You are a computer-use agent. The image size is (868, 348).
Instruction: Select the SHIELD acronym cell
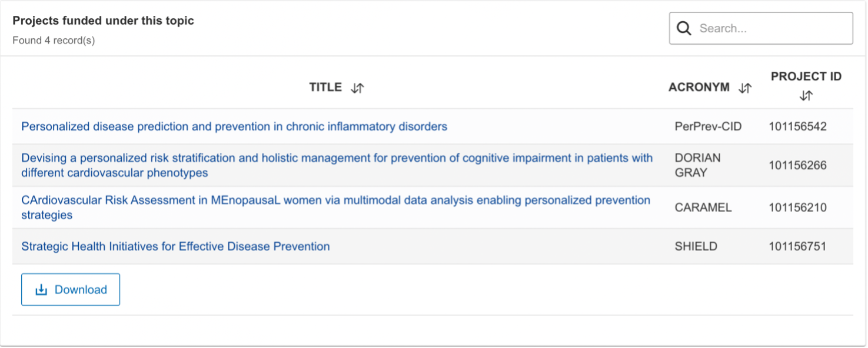click(696, 246)
